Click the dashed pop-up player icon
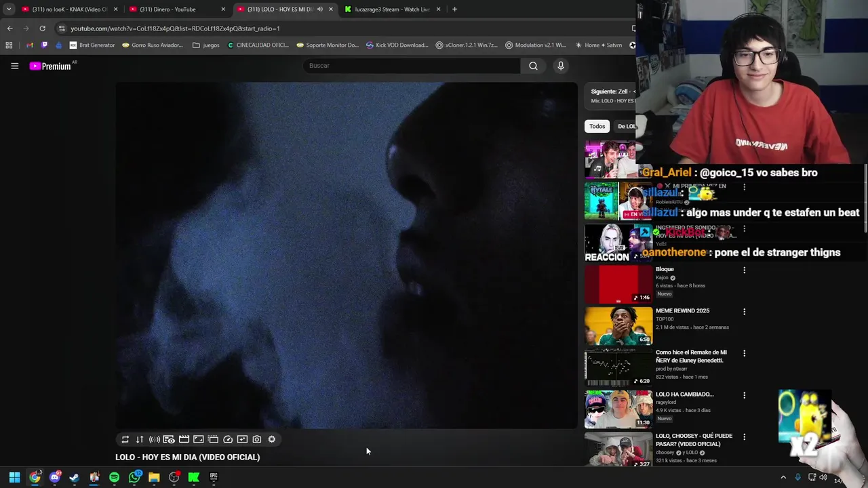This screenshot has height=488, width=868. [x=213, y=439]
